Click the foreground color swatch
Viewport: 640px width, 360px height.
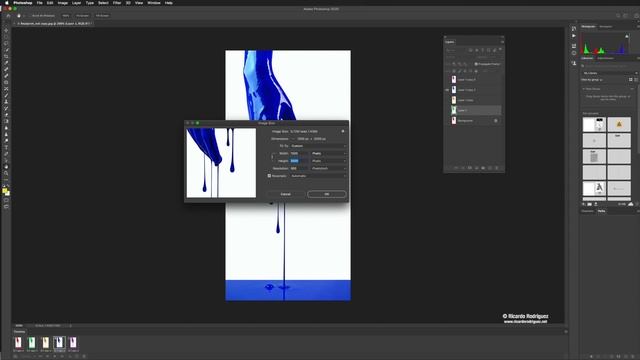(x=5, y=191)
